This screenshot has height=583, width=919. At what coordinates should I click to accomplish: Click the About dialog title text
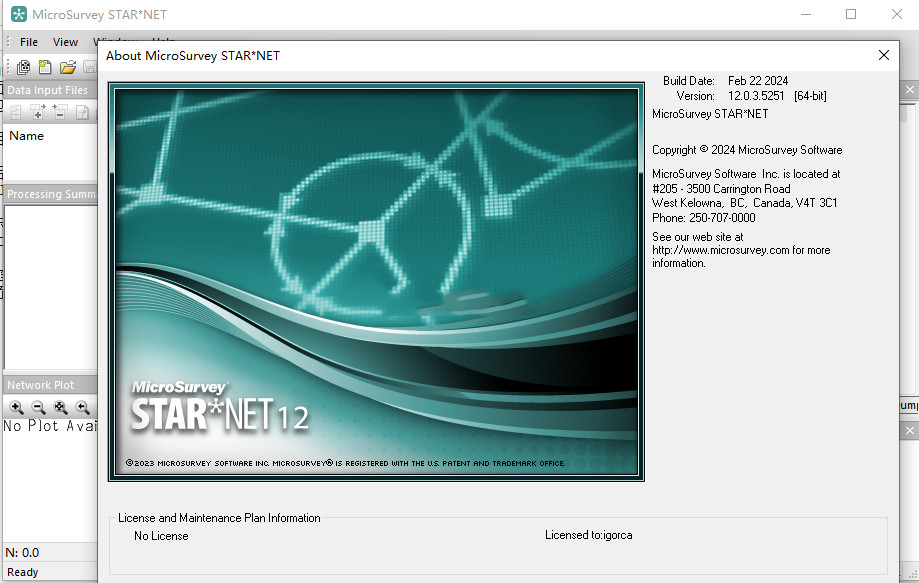coord(193,56)
